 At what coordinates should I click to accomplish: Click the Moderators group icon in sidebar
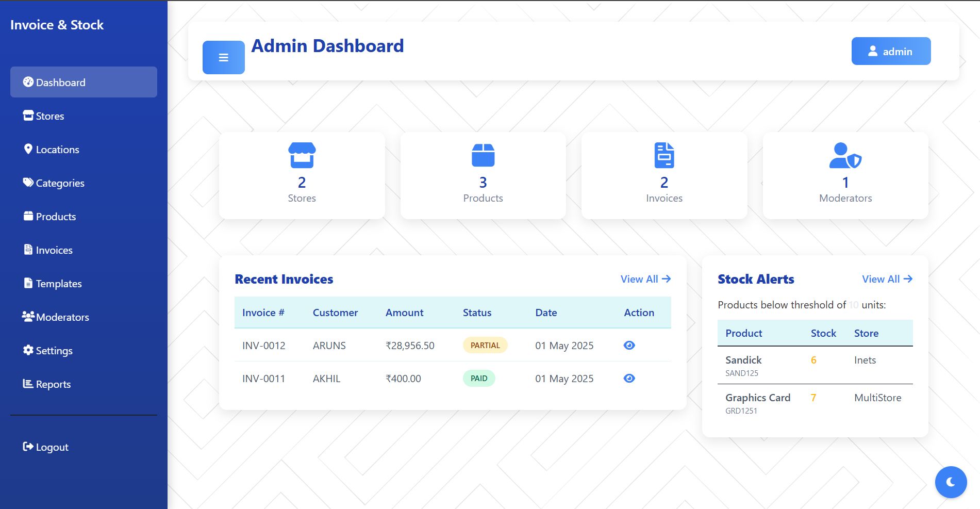click(x=28, y=316)
